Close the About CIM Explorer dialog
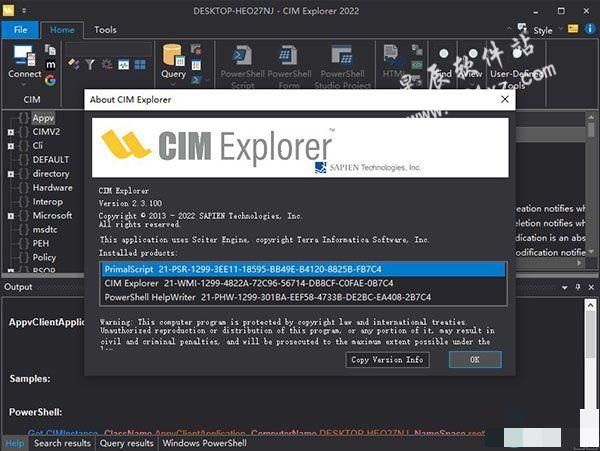Viewport: 600px width, 451px height. tap(505, 99)
